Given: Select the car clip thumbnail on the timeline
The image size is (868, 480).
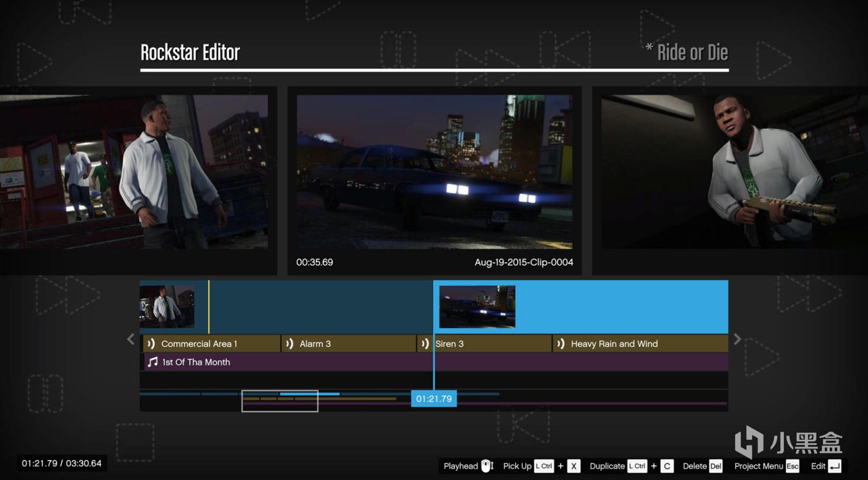Looking at the screenshot, I should pyautogui.click(x=477, y=306).
